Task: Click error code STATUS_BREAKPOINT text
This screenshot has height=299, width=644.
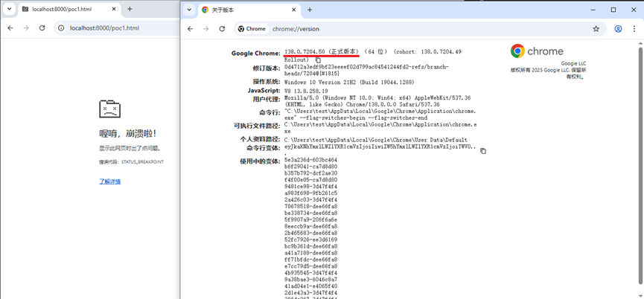Action: [142, 162]
